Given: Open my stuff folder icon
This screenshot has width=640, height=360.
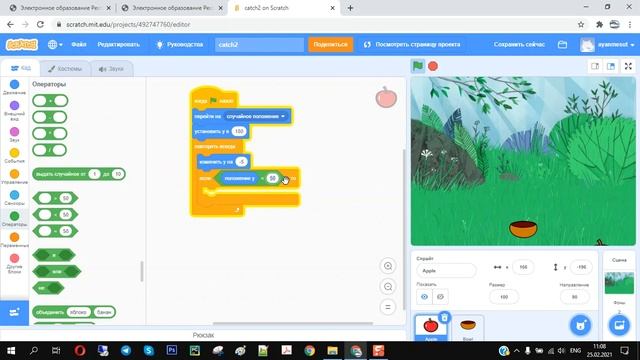Looking at the screenshot, I should coord(562,44).
